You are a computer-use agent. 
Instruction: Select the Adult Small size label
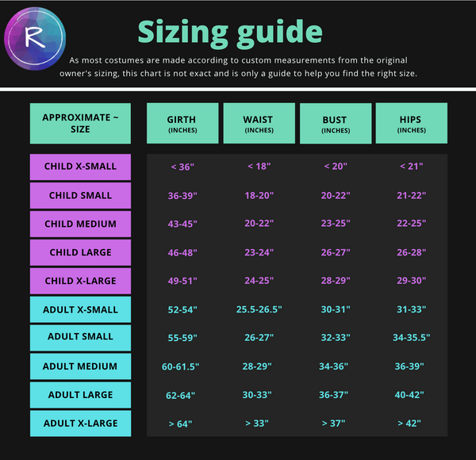[x=80, y=337]
